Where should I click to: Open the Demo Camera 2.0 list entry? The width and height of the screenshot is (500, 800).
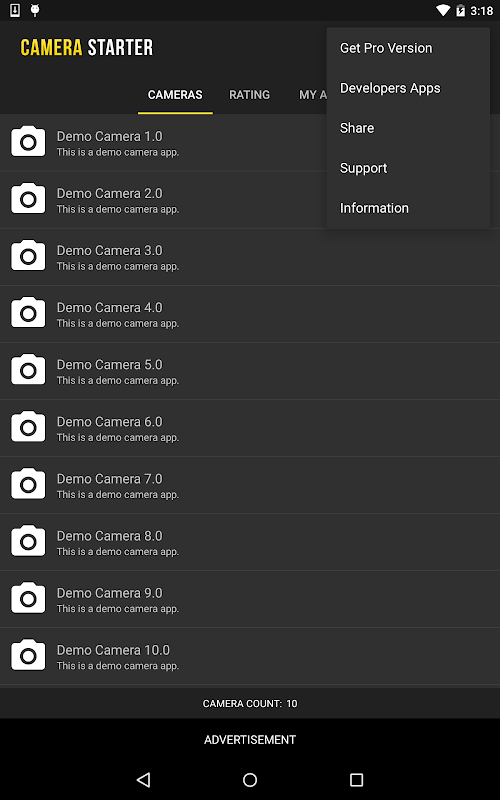[x=250, y=199]
